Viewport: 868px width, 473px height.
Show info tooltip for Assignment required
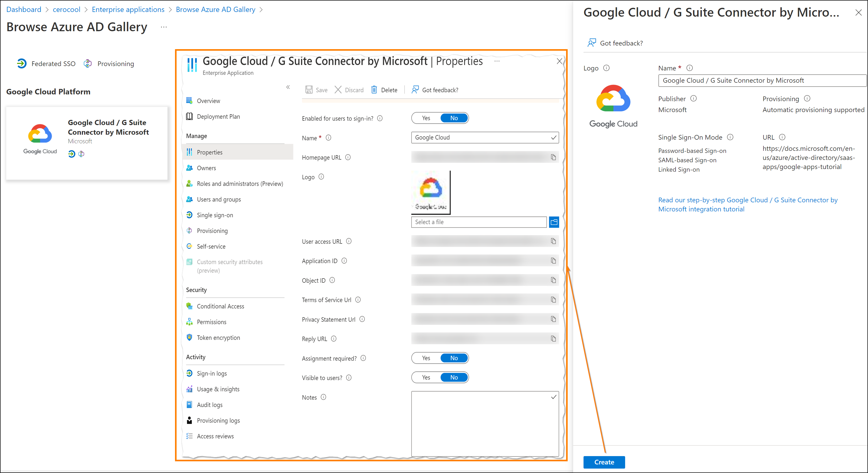(363, 358)
